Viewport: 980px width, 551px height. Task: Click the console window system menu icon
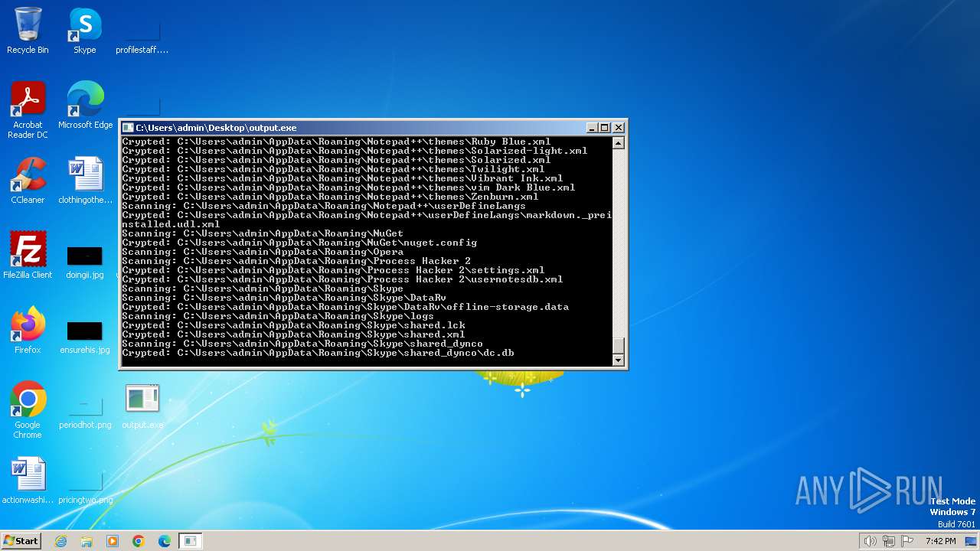pos(128,128)
